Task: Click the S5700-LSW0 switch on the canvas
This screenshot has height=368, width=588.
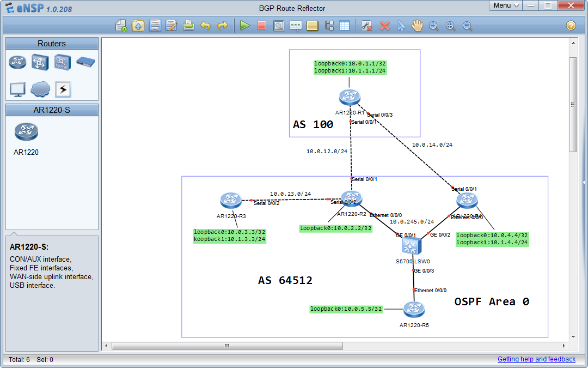Action: click(x=411, y=247)
